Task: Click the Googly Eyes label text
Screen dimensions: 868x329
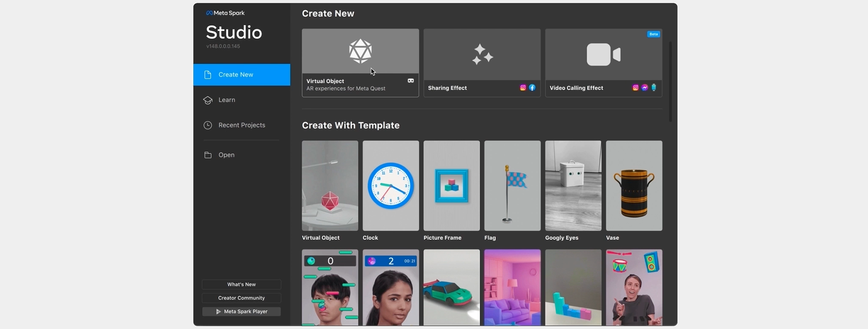Action: point(561,238)
